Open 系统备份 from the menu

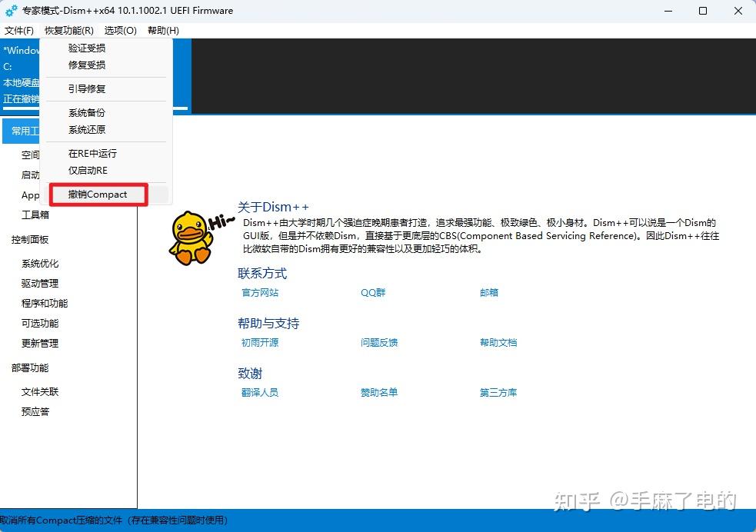[87, 112]
